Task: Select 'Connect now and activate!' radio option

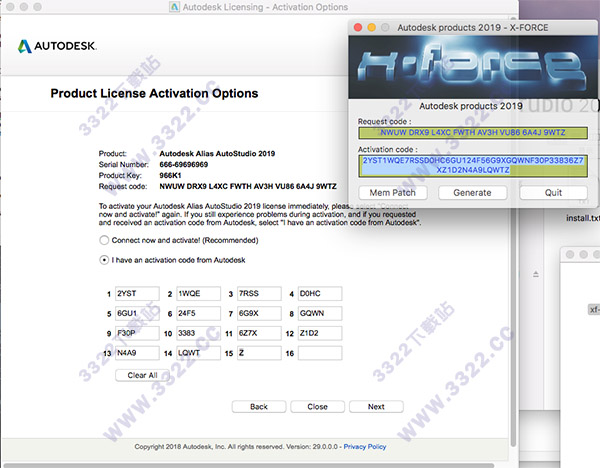Action: [104, 240]
